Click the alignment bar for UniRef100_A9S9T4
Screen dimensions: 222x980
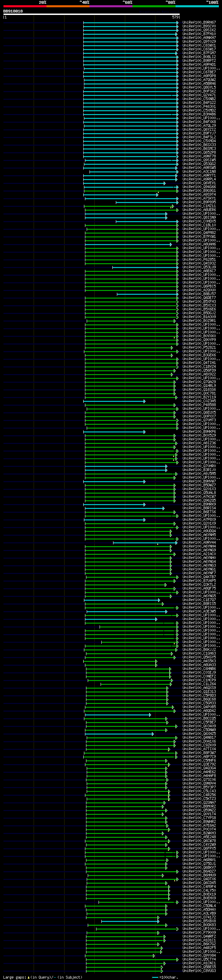121,195
